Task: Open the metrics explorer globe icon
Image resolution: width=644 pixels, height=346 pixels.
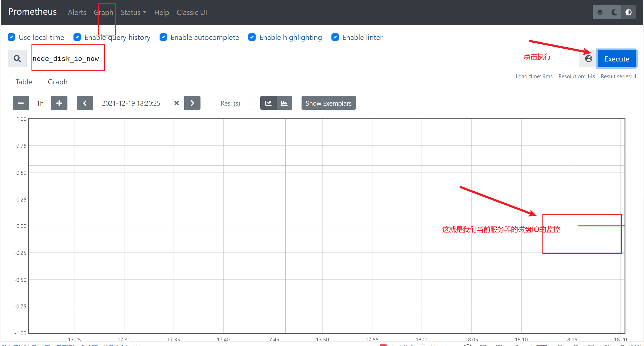Action: [588, 59]
